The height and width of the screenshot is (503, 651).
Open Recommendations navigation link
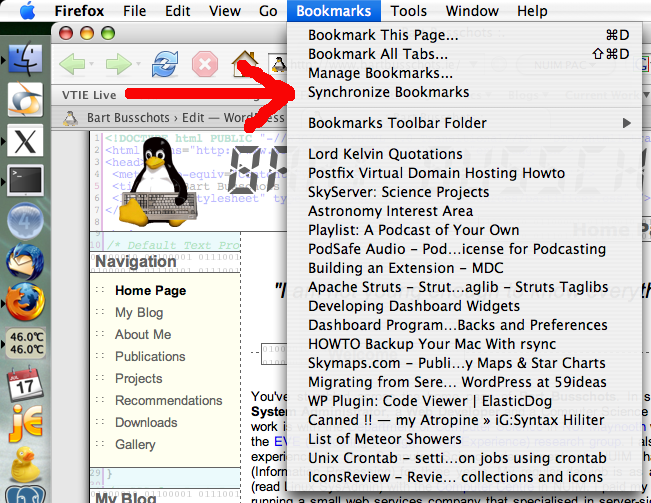point(169,400)
